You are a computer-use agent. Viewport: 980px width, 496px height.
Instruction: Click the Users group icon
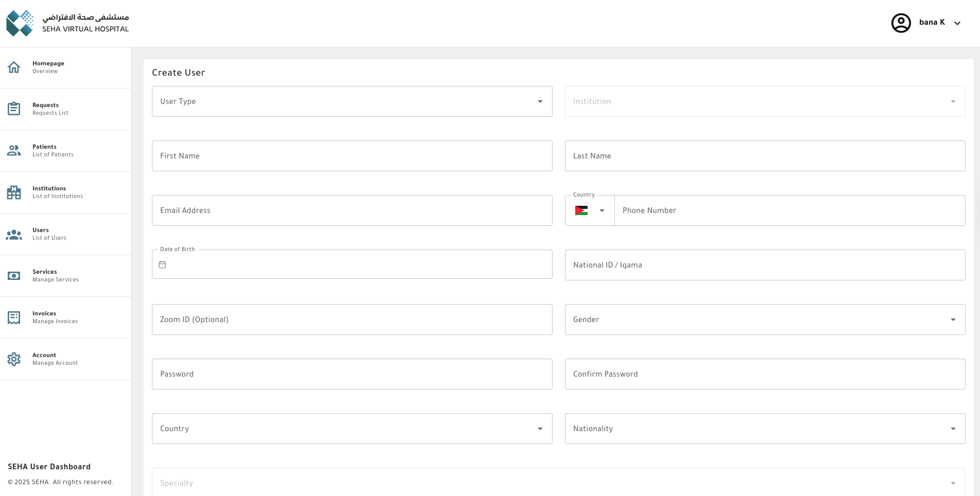14,234
